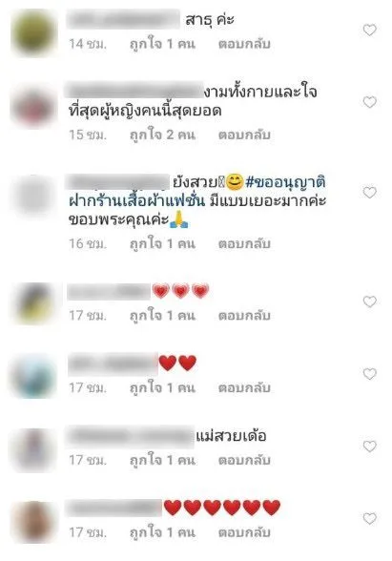This screenshot has width=392, height=561.
Task: Tap heart beside 'งามทั้งกายและใจ' comment
Action: [x=369, y=102]
